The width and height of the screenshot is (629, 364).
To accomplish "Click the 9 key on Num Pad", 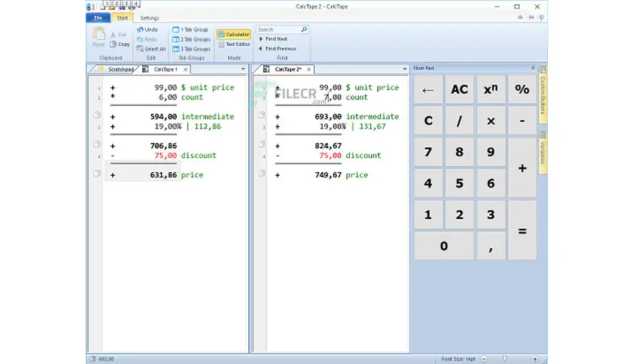I will pos(491,152).
